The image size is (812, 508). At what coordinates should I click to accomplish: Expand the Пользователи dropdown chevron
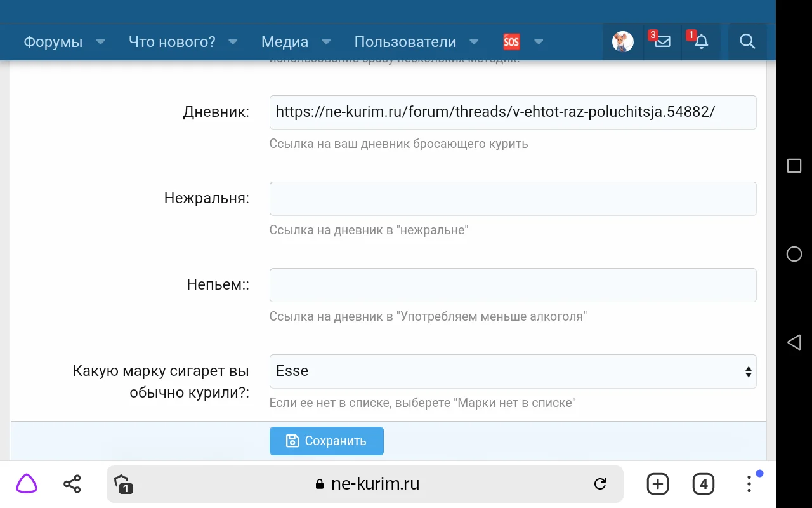coord(474,42)
